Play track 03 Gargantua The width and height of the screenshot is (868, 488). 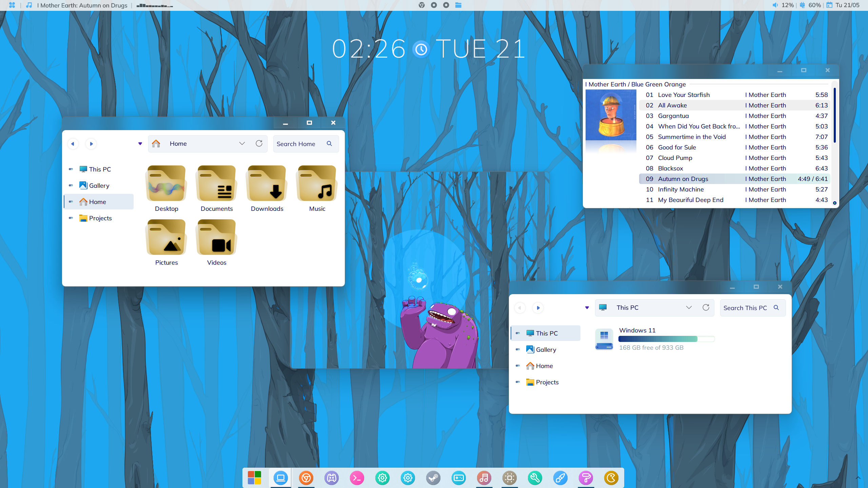pyautogui.click(x=673, y=116)
